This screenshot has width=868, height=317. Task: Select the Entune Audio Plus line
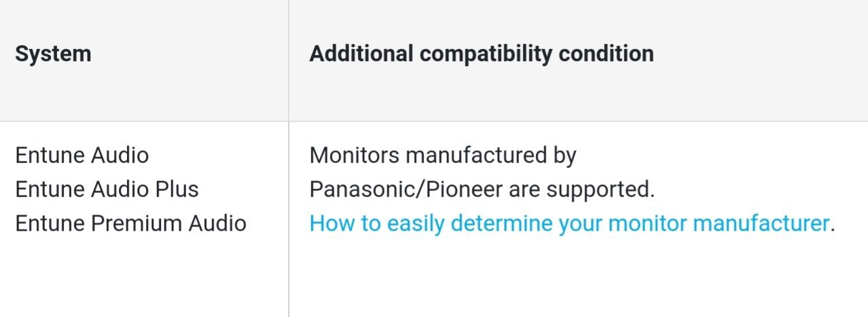(107, 189)
